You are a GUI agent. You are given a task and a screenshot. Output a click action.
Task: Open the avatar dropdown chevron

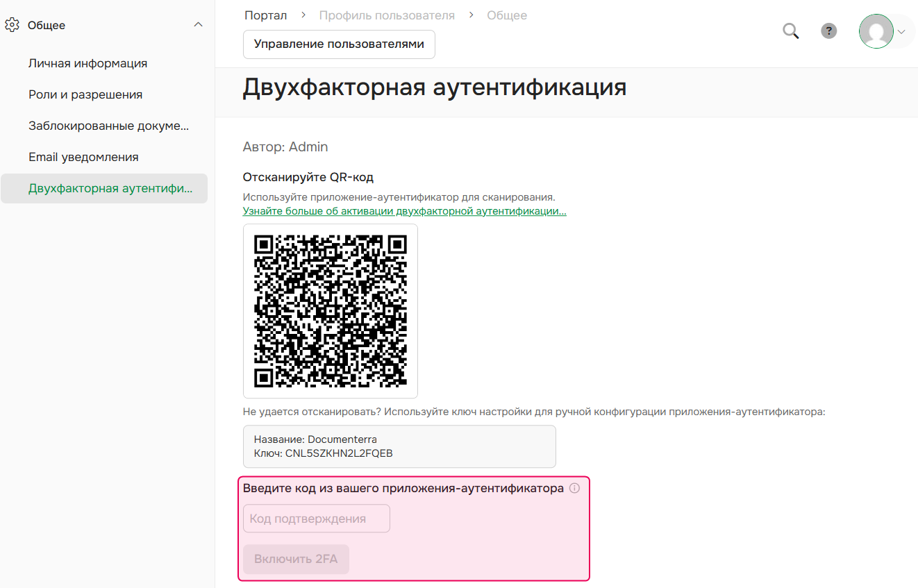[x=901, y=32]
